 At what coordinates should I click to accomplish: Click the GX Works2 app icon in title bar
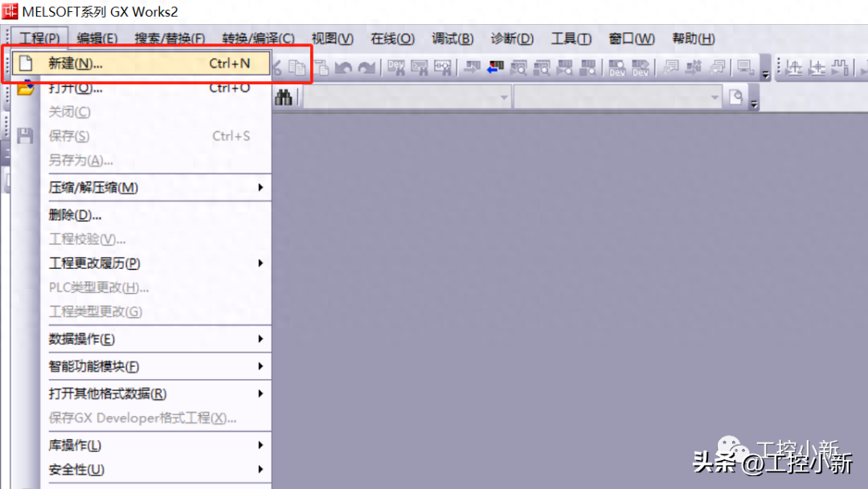pyautogui.click(x=10, y=11)
